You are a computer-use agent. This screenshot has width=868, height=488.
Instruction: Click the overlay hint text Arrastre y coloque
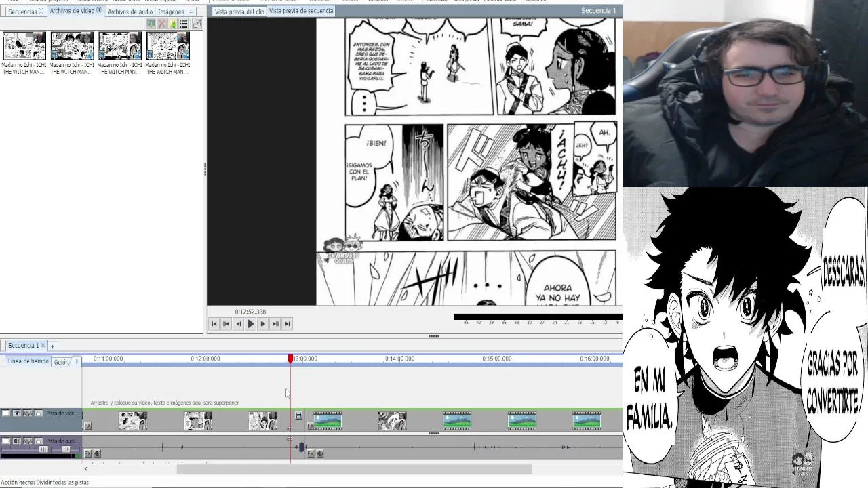click(x=165, y=403)
